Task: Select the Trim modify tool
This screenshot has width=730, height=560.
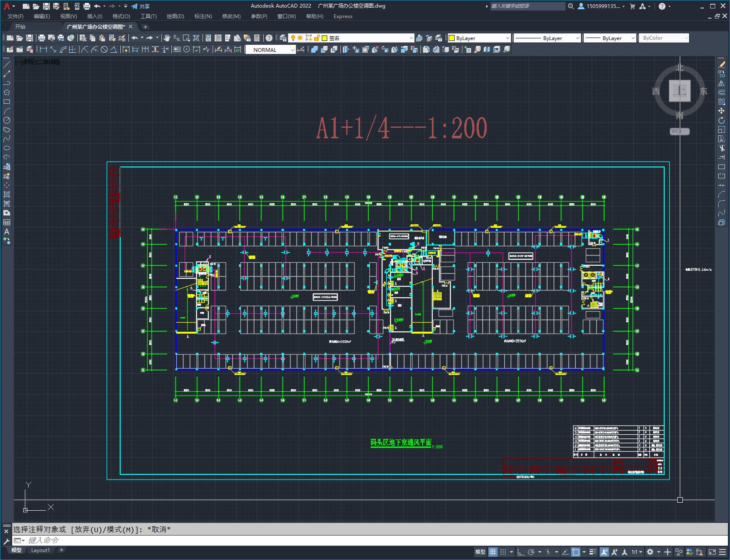Action: coord(722,148)
